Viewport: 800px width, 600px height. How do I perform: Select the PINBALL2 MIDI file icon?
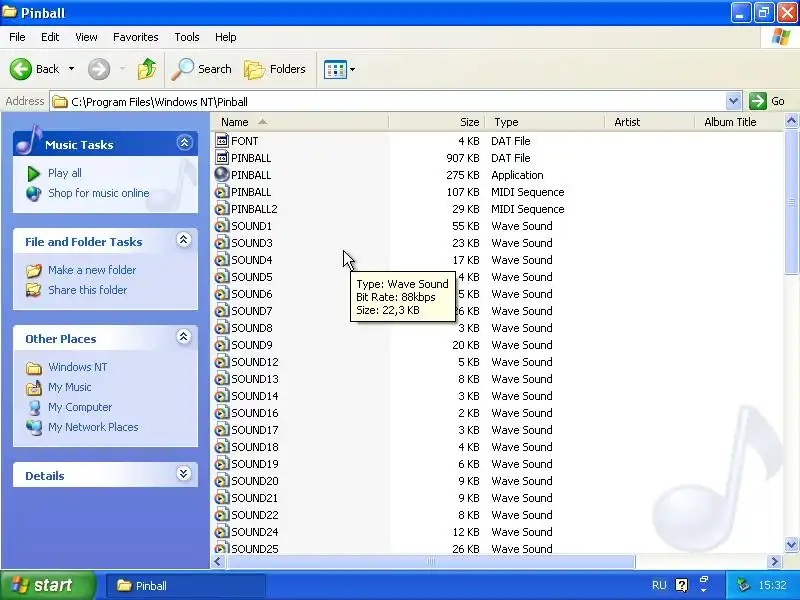221,209
